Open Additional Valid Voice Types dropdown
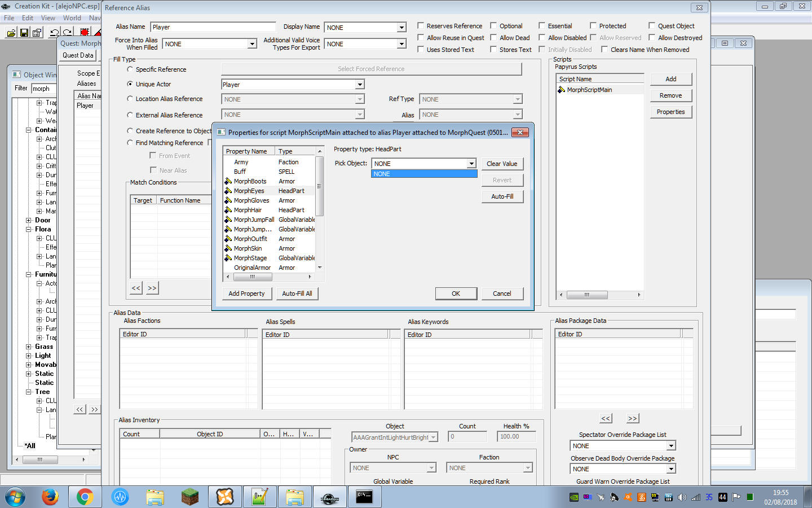 tap(401, 44)
